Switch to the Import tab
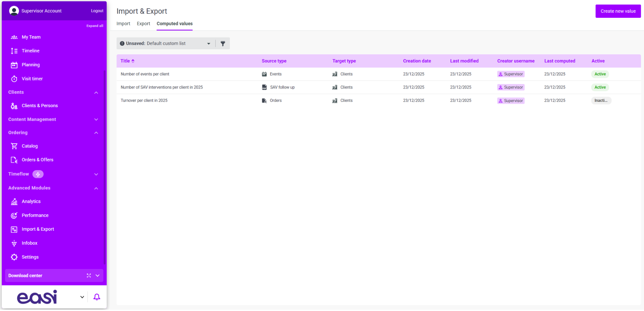 (123, 24)
